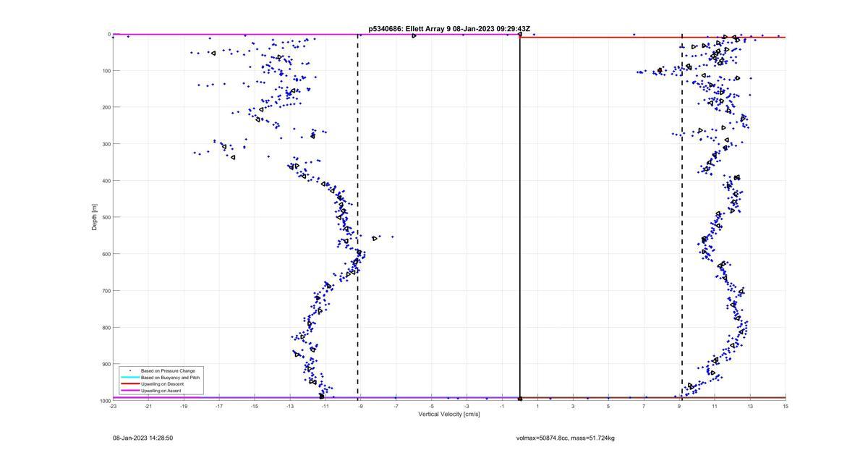Click velocity tick label '-17'
The image size is (868, 450).
[219, 407]
